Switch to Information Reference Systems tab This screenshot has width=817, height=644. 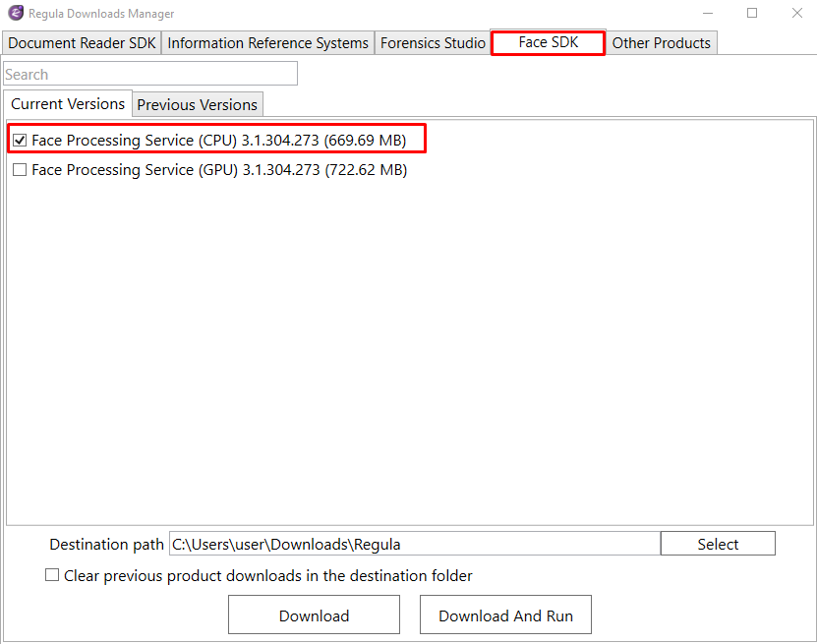click(x=267, y=42)
